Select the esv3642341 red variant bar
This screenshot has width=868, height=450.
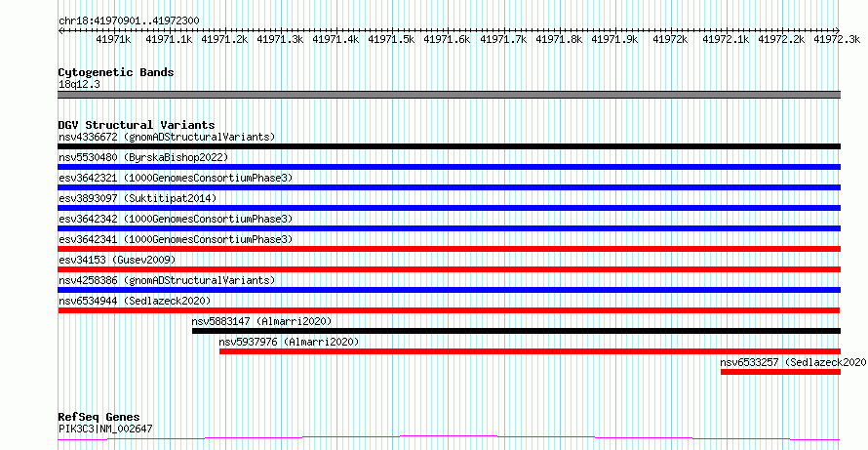click(449, 249)
